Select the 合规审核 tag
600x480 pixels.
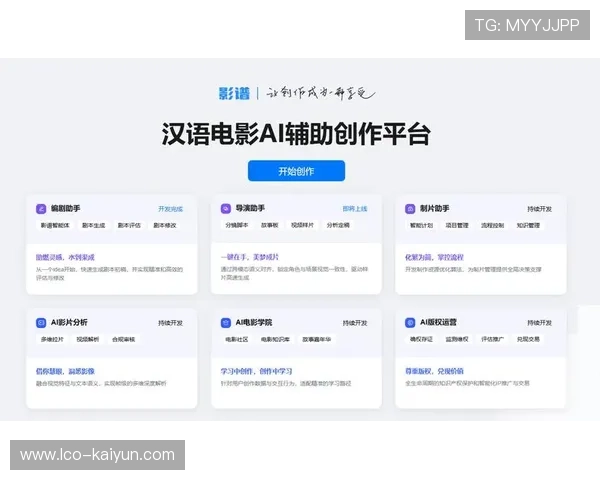click(x=124, y=339)
